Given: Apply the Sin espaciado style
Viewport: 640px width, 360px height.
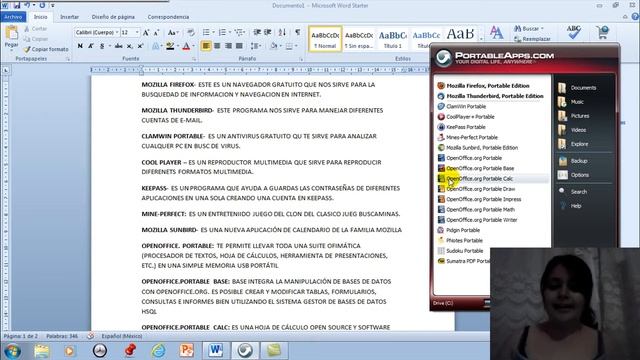Looking at the screenshot, I should pos(359,39).
